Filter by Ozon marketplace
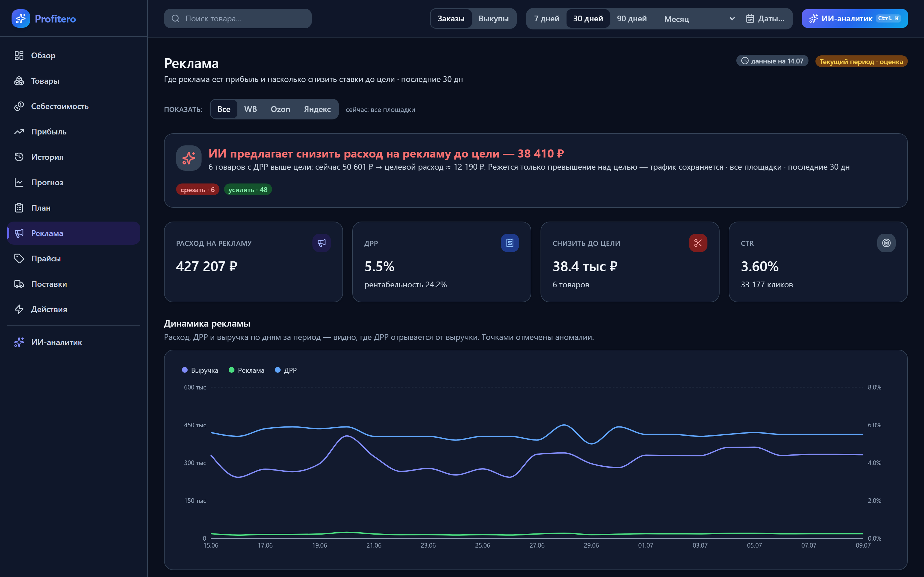Viewport: 924px width, 577px height. (280, 109)
